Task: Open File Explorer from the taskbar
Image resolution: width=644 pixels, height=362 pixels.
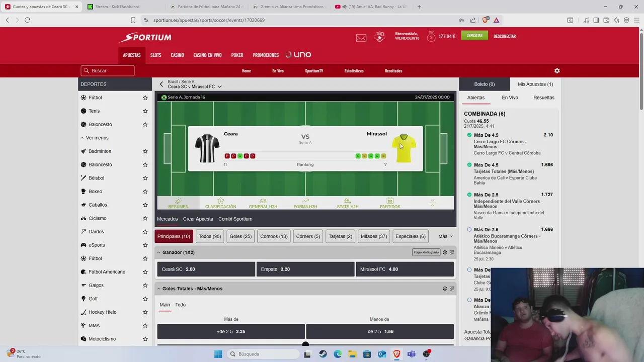Action: tap(352, 354)
